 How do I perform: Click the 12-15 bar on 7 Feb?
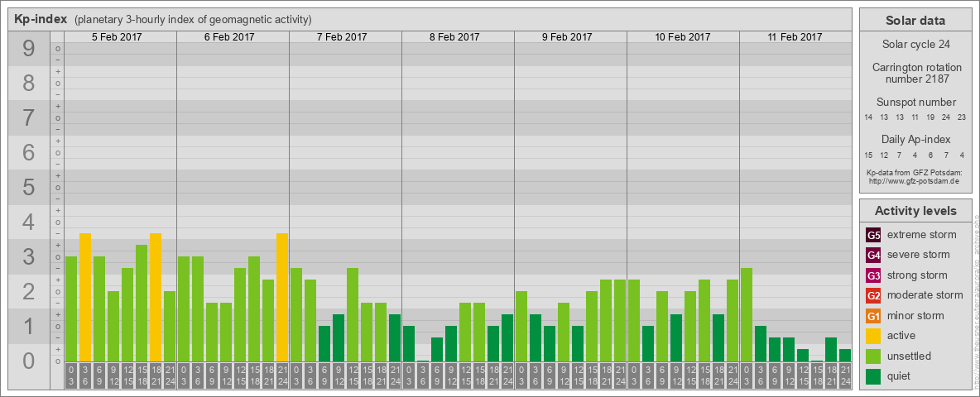click(353, 314)
